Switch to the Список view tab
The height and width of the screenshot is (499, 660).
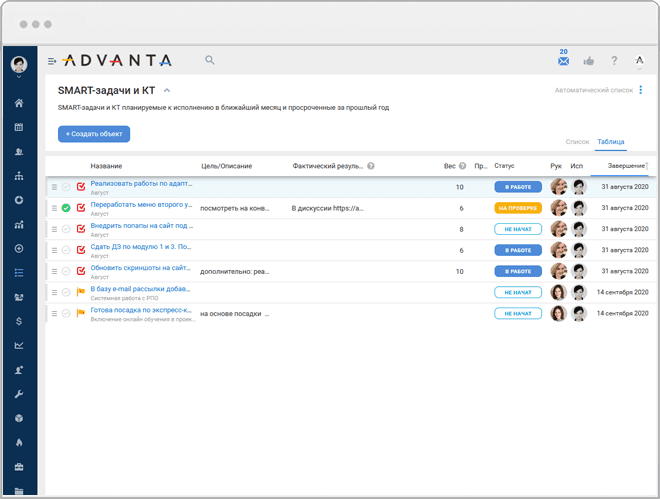click(577, 142)
